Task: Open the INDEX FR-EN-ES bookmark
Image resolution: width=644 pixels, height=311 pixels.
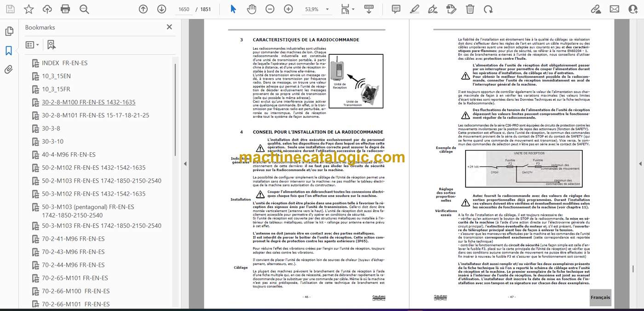Action: coord(64,63)
